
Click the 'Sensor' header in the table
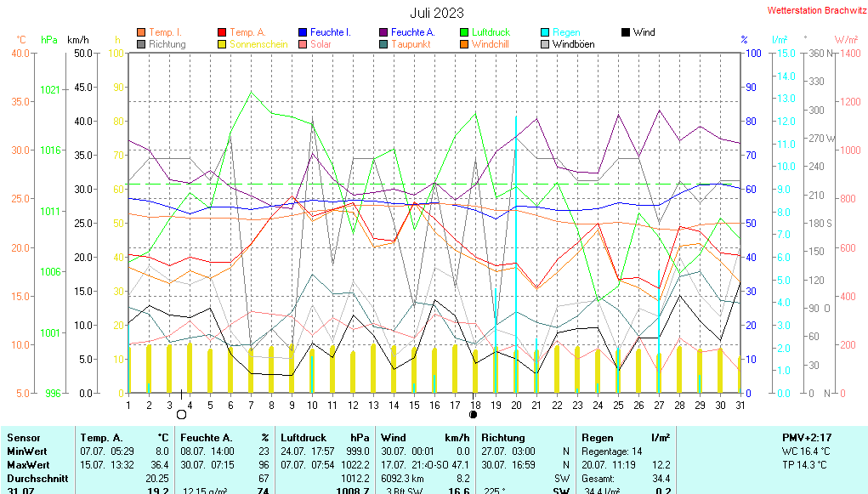click(x=23, y=438)
